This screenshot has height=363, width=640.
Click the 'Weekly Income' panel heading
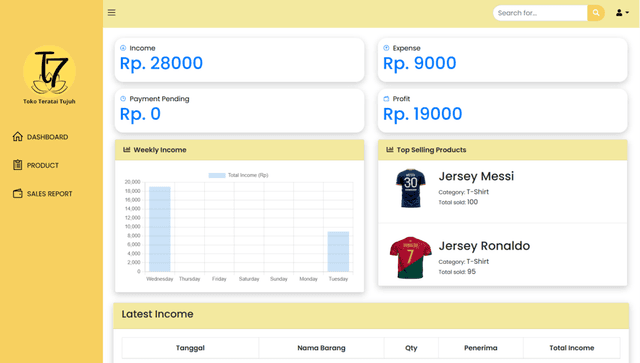pyautogui.click(x=160, y=150)
